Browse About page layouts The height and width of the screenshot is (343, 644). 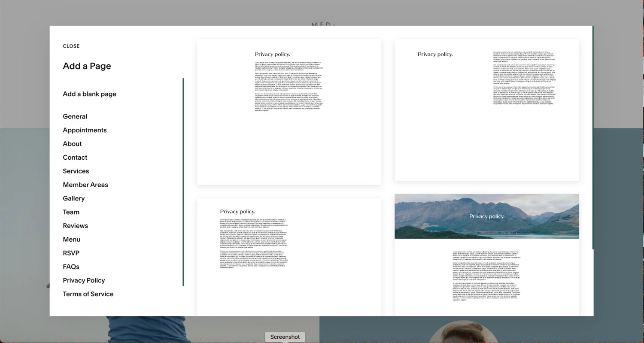click(72, 144)
